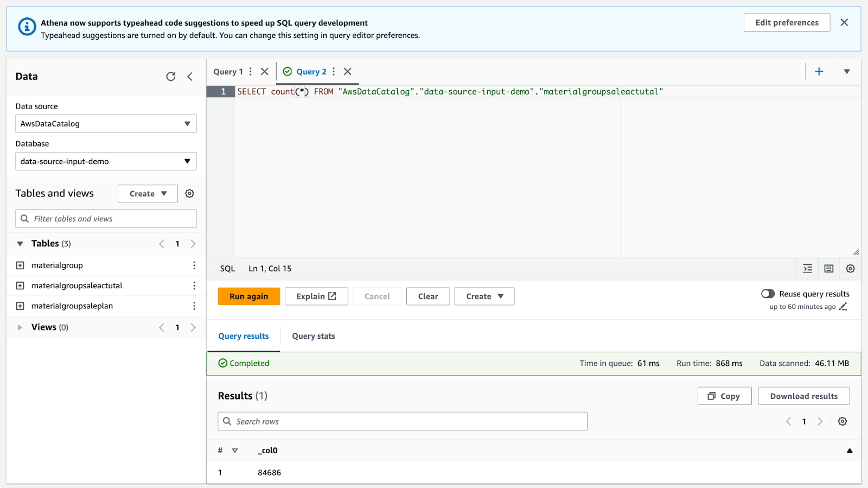Focus the Search rows field

[x=403, y=421]
